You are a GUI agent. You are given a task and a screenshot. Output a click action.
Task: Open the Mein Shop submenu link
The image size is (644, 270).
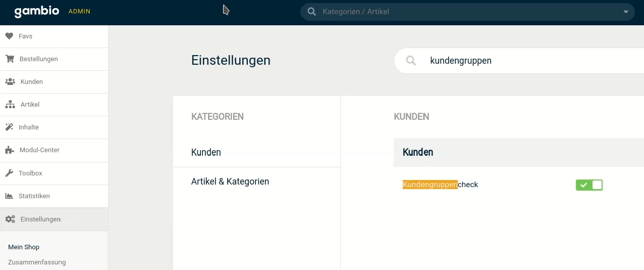point(24,247)
